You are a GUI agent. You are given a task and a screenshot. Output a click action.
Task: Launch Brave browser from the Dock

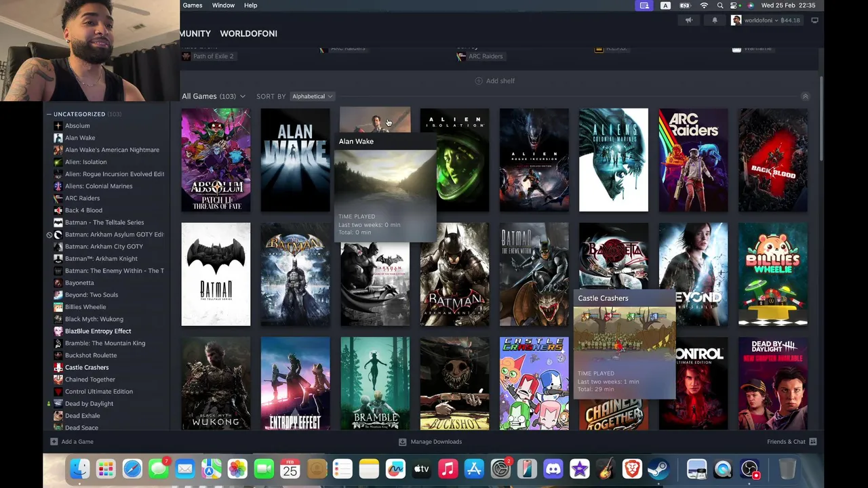click(632, 469)
